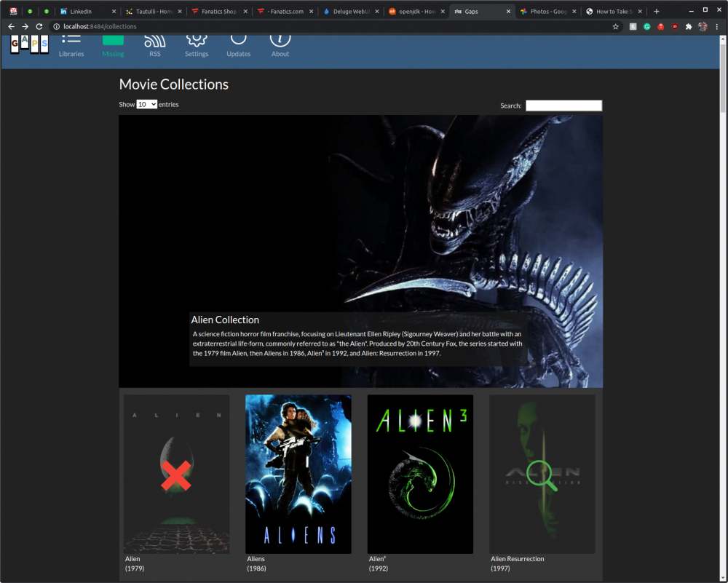Switch to the pinned Gmail tab
The width and height of the screenshot is (728, 583).
tap(13, 11)
